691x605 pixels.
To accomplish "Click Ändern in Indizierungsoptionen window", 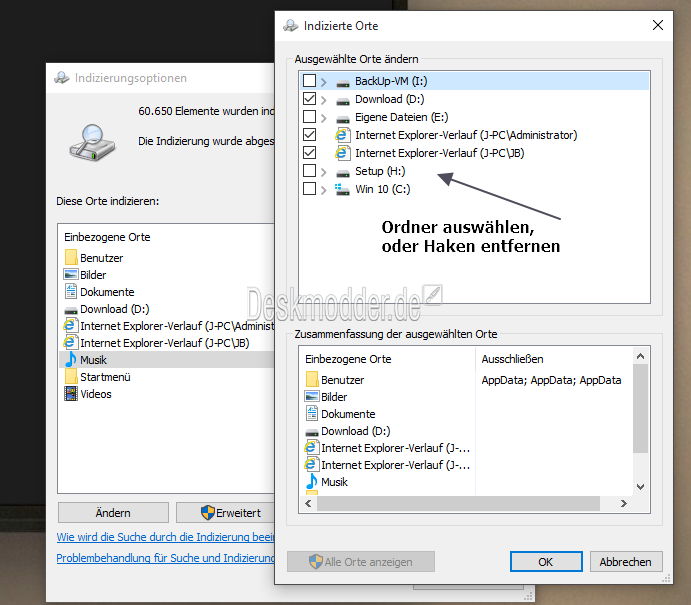I will [x=113, y=512].
